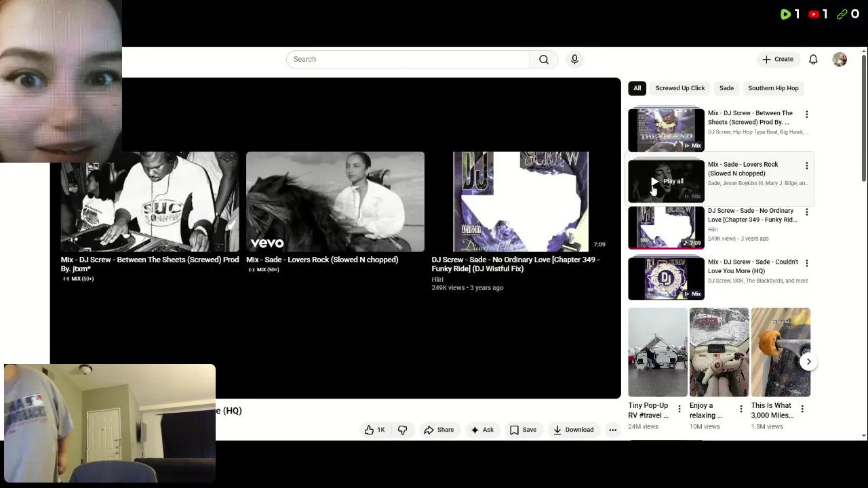The width and height of the screenshot is (868, 488).
Task: Click '10M views' under Enjoy a relaxing
Action: (705, 427)
